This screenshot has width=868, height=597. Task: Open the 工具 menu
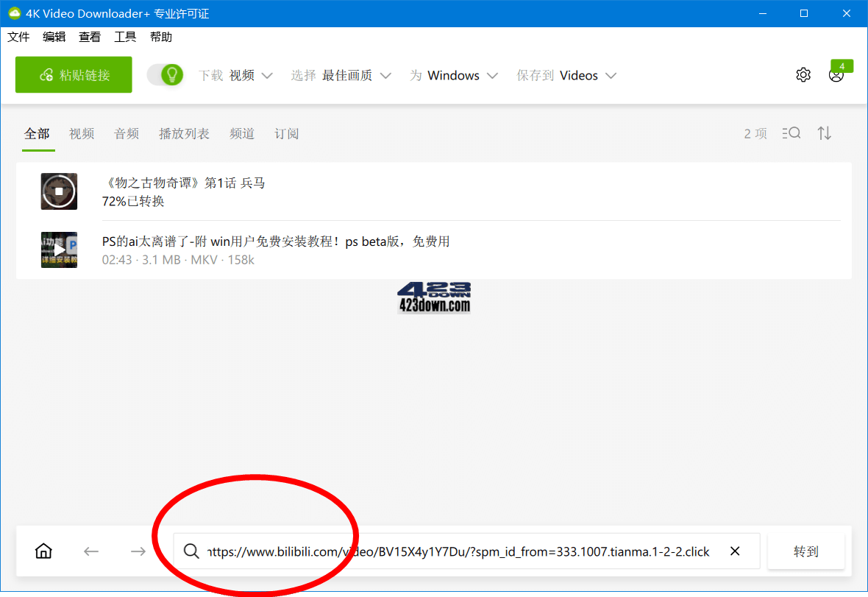[x=124, y=36]
